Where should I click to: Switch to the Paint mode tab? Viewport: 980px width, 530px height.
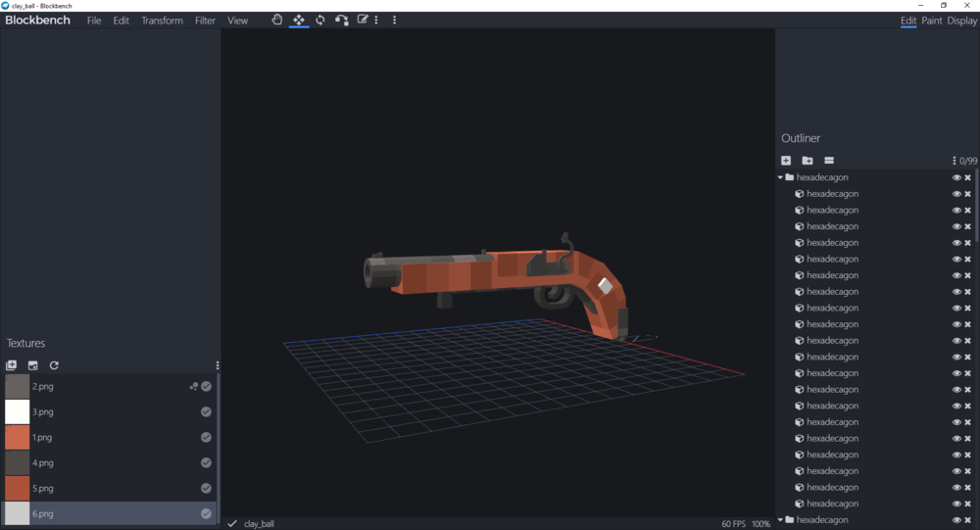point(931,21)
